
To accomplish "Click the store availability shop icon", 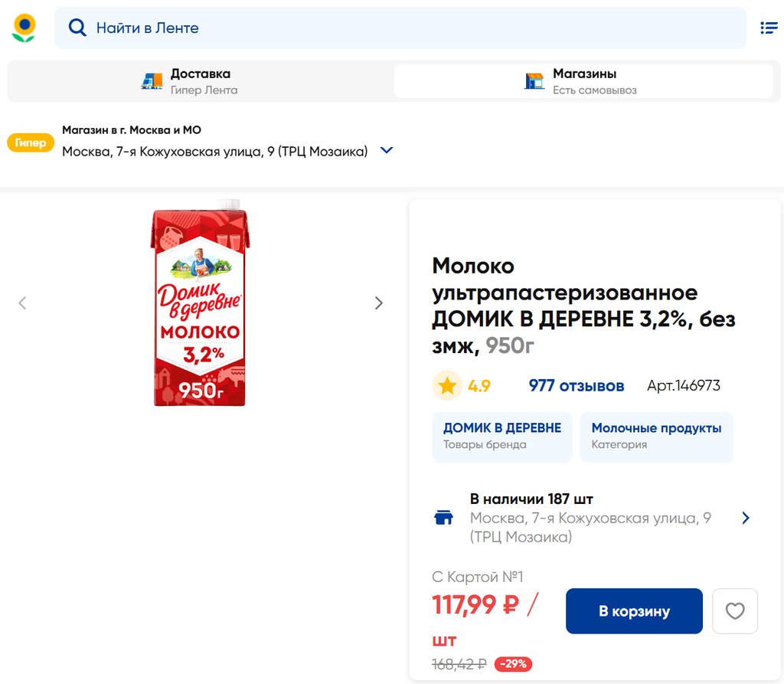I will pos(443,518).
